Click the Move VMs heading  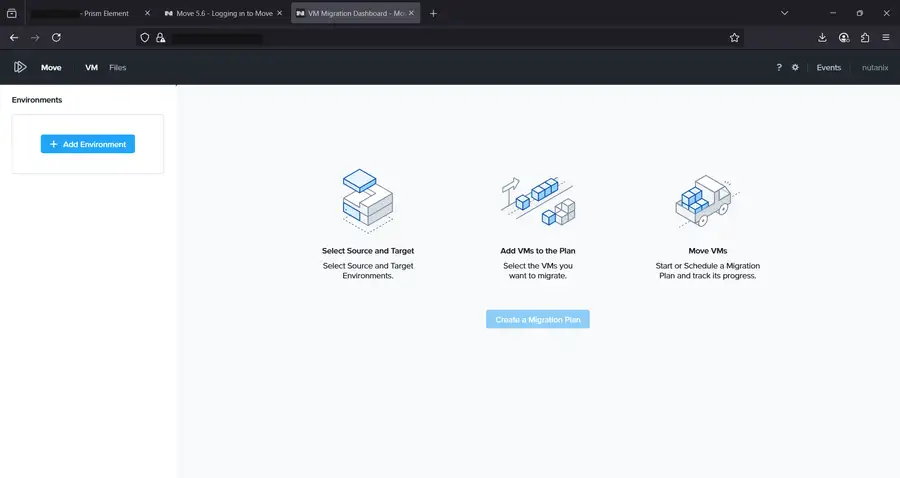pyautogui.click(x=708, y=251)
